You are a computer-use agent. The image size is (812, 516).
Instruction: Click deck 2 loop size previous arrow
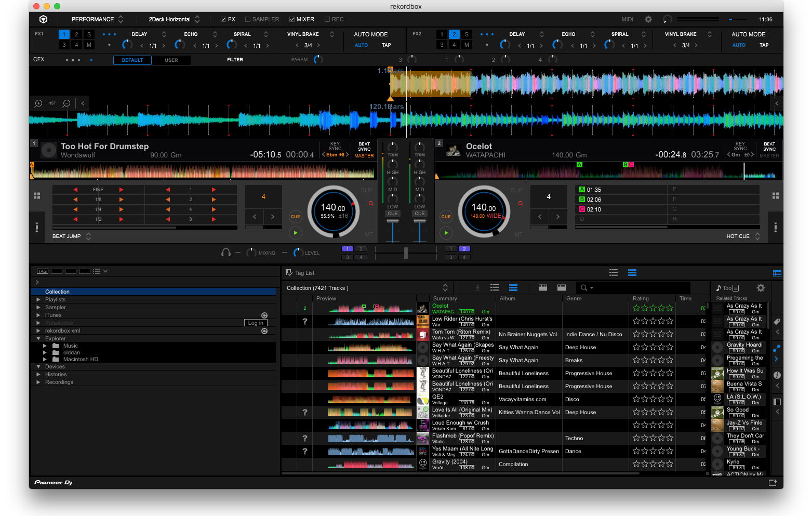(x=540, y=217)
